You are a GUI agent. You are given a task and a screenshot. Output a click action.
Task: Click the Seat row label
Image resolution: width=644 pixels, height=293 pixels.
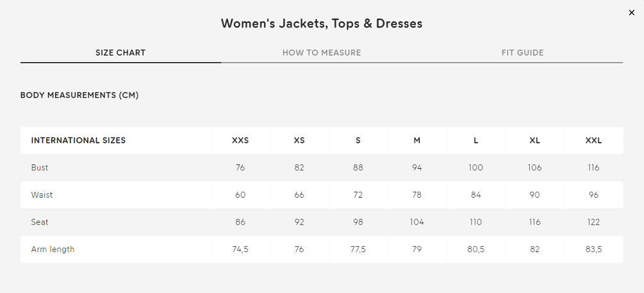point(40,222)
